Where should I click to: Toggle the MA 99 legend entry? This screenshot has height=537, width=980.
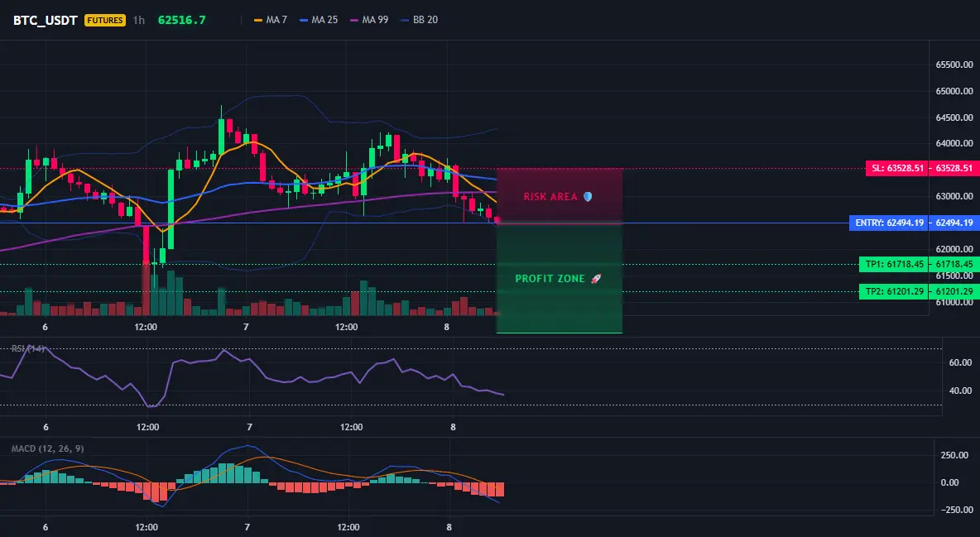tap(369, 20)
